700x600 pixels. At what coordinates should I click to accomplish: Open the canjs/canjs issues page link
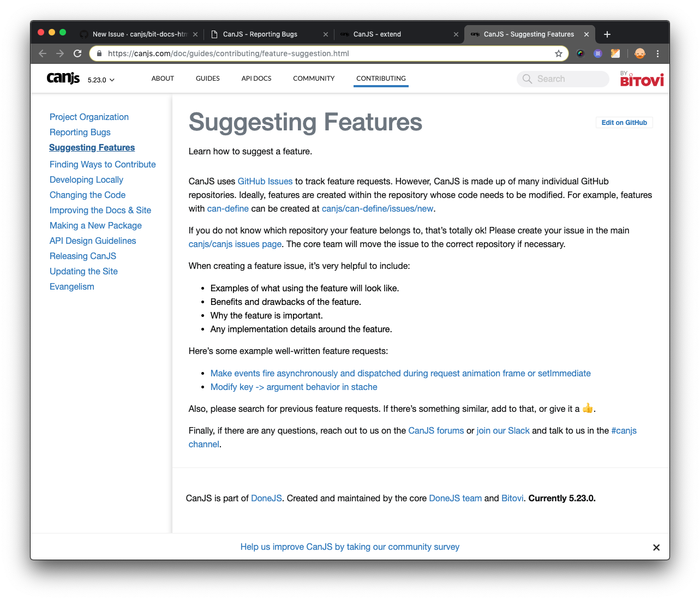235,244
